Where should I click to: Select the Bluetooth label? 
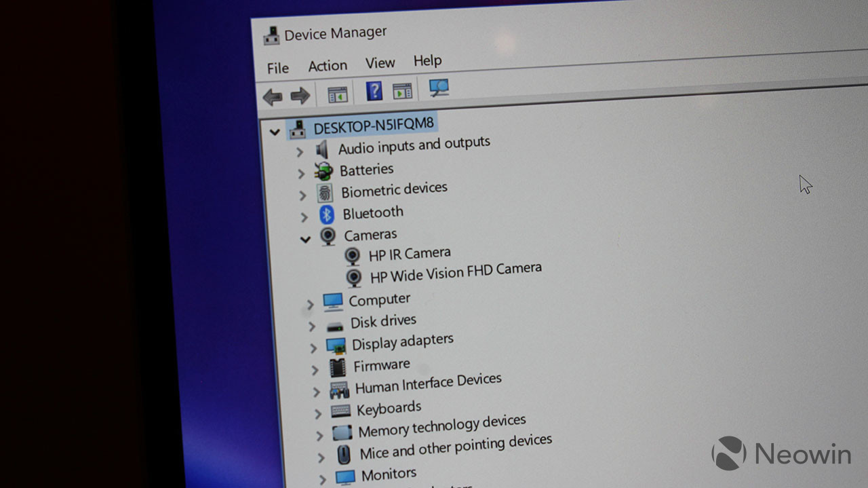373,213
